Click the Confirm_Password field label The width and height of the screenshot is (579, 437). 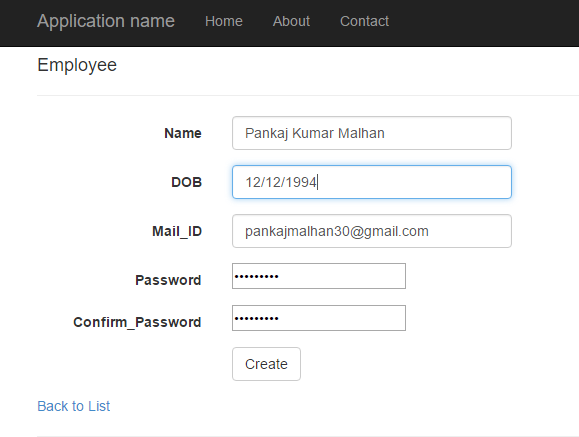tap(137, 322)
